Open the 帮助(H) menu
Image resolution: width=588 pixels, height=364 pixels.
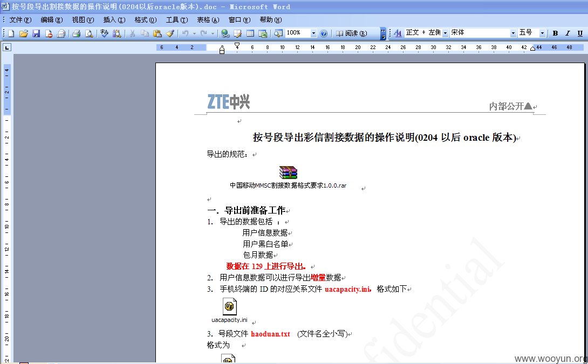[271, 20]
